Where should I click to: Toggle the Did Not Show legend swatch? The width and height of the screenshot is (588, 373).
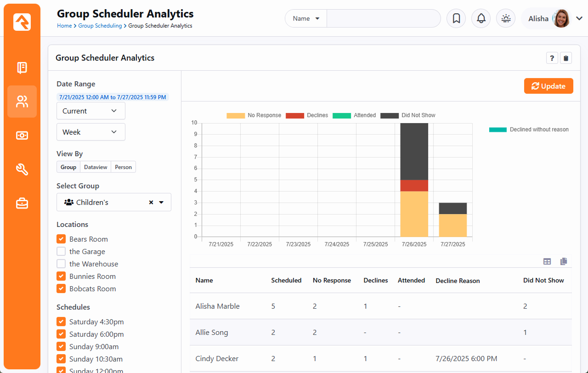[390, 115]
